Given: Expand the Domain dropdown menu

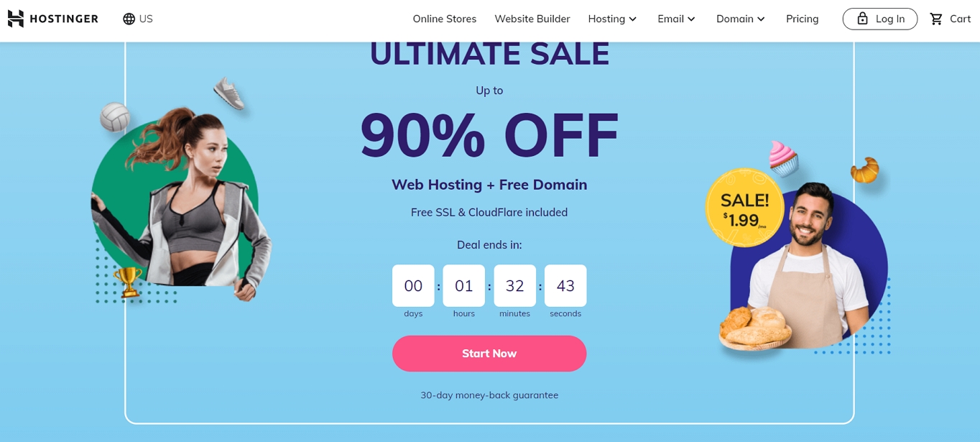Looking at the screenshot, I should (x=741, y=19).
